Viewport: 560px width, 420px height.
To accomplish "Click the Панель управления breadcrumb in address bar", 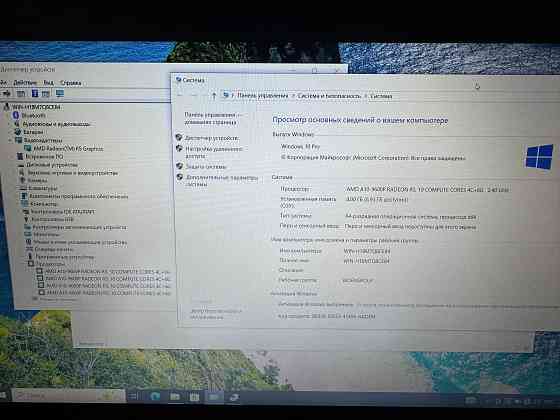I will [262, 96].
